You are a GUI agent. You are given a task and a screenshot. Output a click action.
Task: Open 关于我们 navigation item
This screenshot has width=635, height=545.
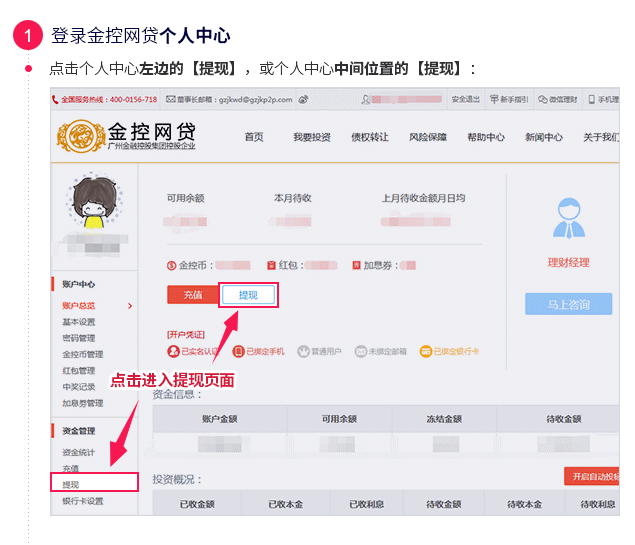pyautogui.click(x=601, y=137)
